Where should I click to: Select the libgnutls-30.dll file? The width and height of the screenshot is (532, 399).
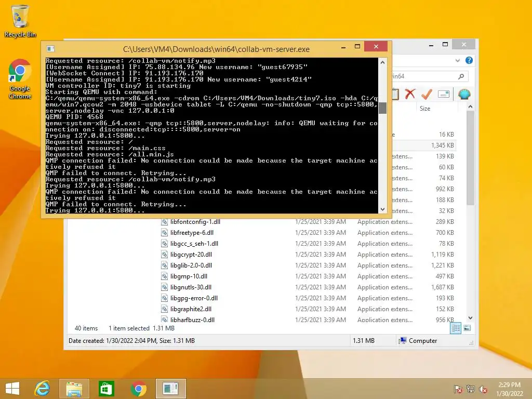coord(191,287)
